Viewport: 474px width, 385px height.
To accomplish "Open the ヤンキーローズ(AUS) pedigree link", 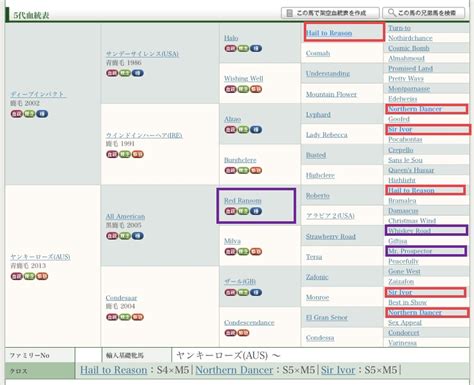I will [x=40, y=257].
